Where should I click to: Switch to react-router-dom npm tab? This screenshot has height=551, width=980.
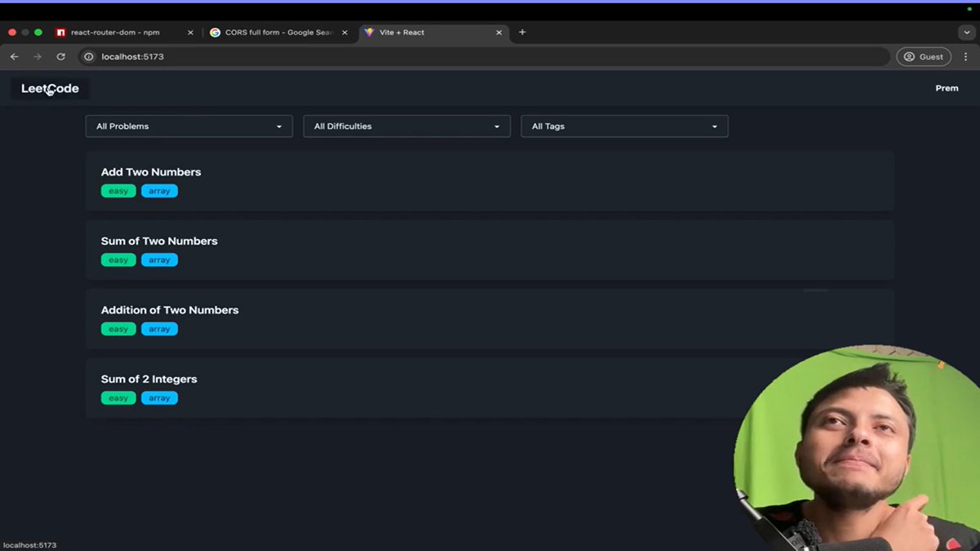[x=125, y=33]
